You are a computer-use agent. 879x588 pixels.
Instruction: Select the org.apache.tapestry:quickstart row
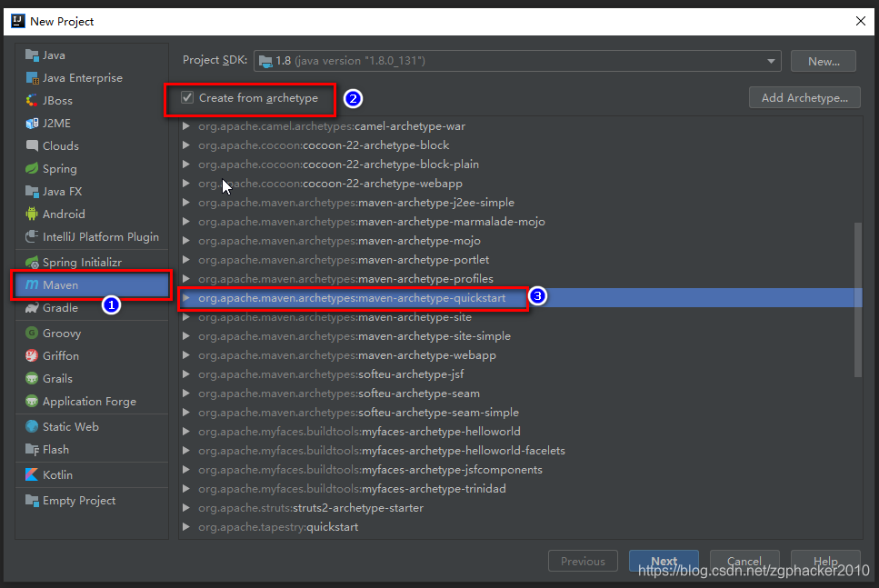coord(520,526)
